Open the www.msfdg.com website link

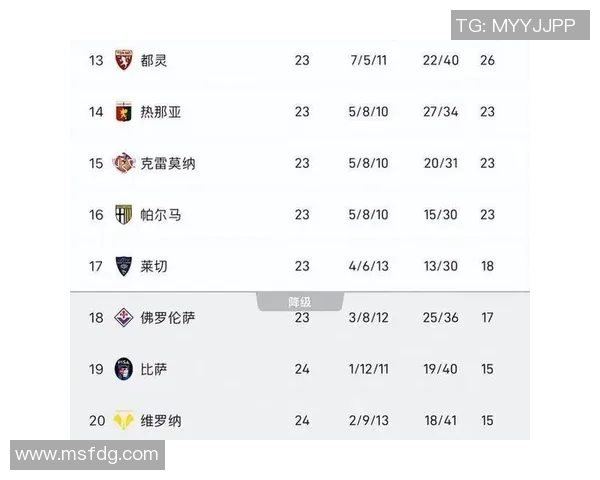click(x=87, y=455)
